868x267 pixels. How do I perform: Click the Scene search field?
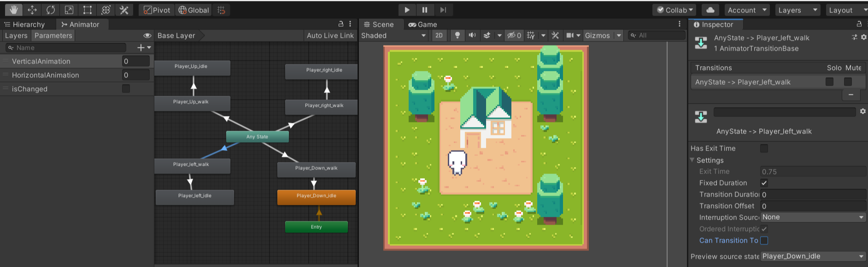657,35
